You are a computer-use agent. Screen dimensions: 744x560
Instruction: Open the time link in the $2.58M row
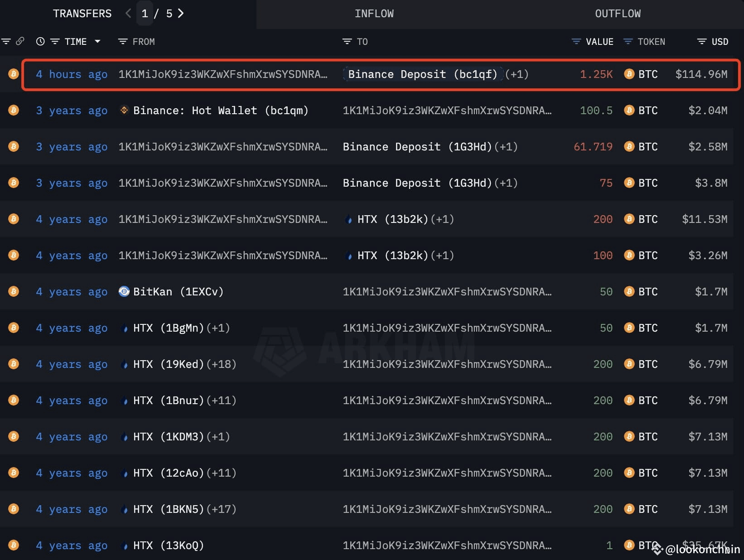point(72,147)
